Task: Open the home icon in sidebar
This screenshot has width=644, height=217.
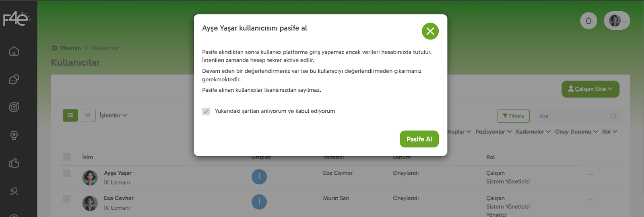Action: (14, 52)
